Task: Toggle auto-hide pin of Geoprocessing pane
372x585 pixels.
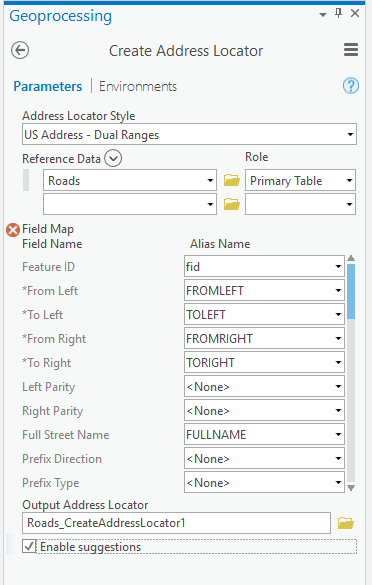Action: pos(338,13)
